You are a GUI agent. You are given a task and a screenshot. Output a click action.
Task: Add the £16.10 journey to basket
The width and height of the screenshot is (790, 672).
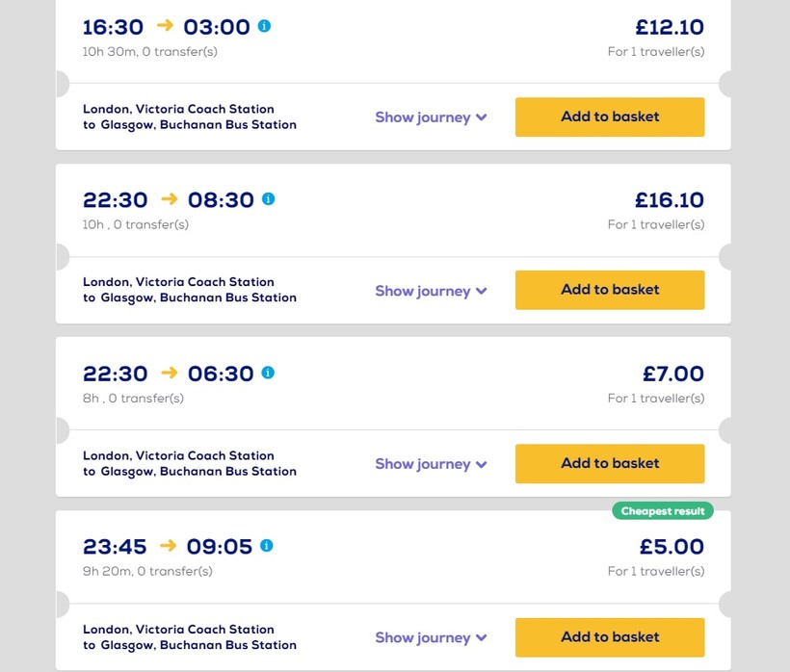[610, 290]
